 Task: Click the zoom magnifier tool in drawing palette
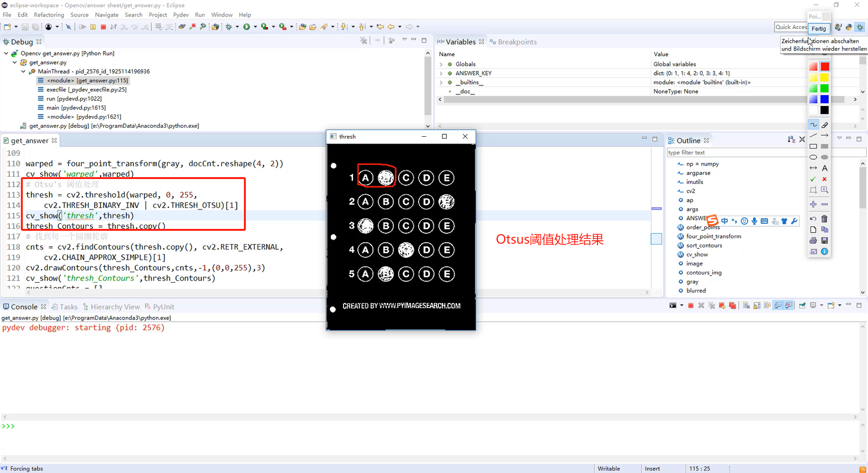[825, 190]
